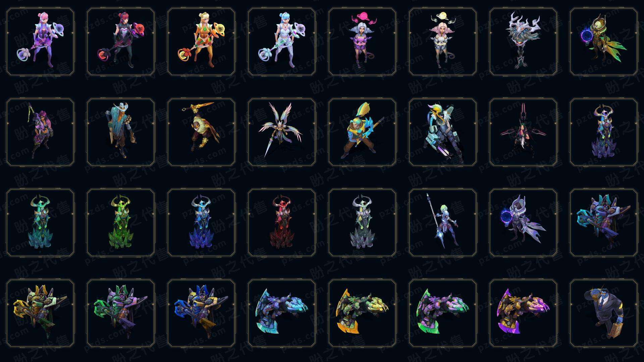Pick the green-haired spear wielder skin
644x362 pixels.
443,223
